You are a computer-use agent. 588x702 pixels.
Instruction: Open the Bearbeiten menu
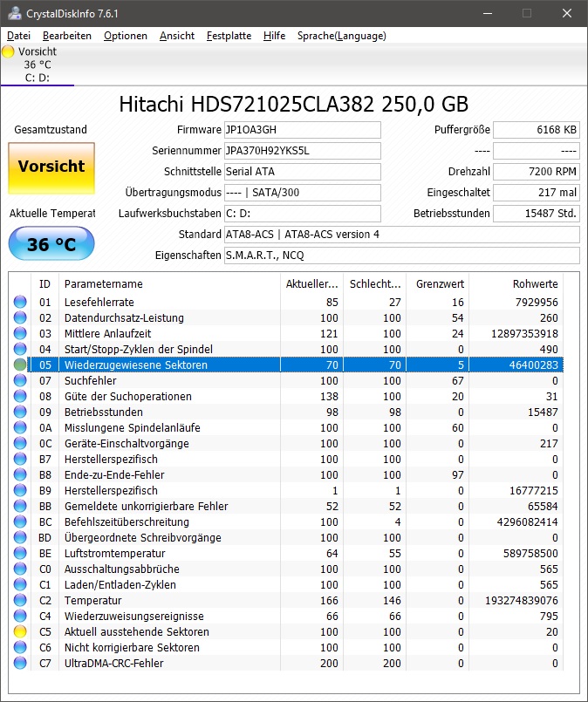[67, 36]
